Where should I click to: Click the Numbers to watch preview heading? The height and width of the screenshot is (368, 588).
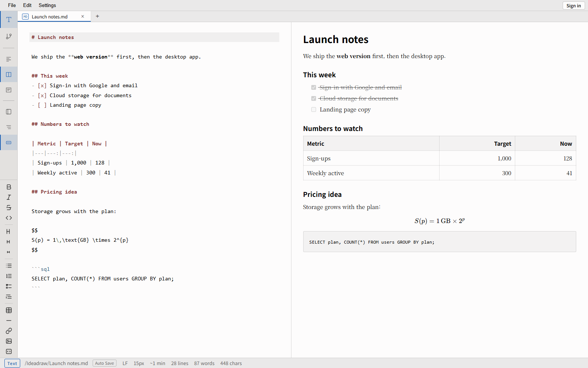point(333,128)
